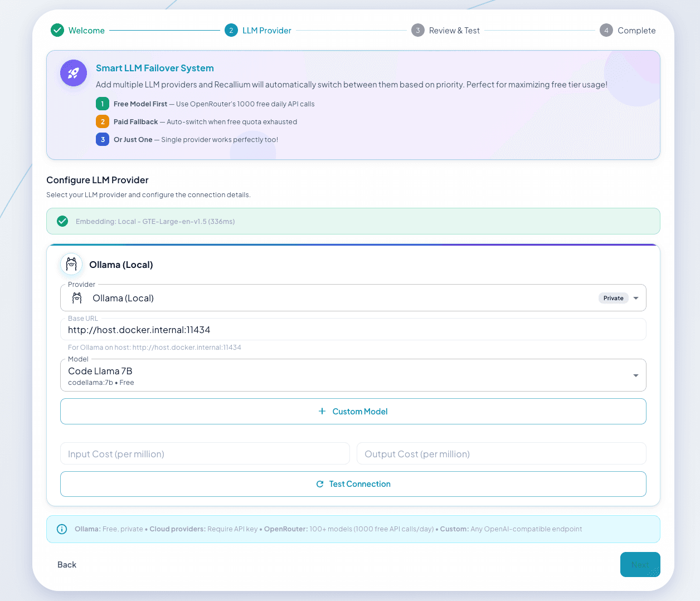Click the Private badge in Provider selector
Screen dimensions: 700x601
click(613, 298)
